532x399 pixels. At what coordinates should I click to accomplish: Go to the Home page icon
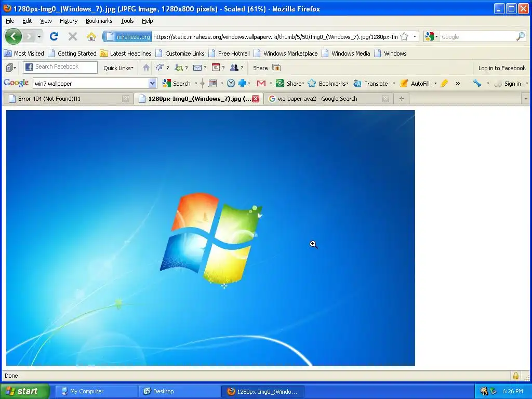click(91, 36)
